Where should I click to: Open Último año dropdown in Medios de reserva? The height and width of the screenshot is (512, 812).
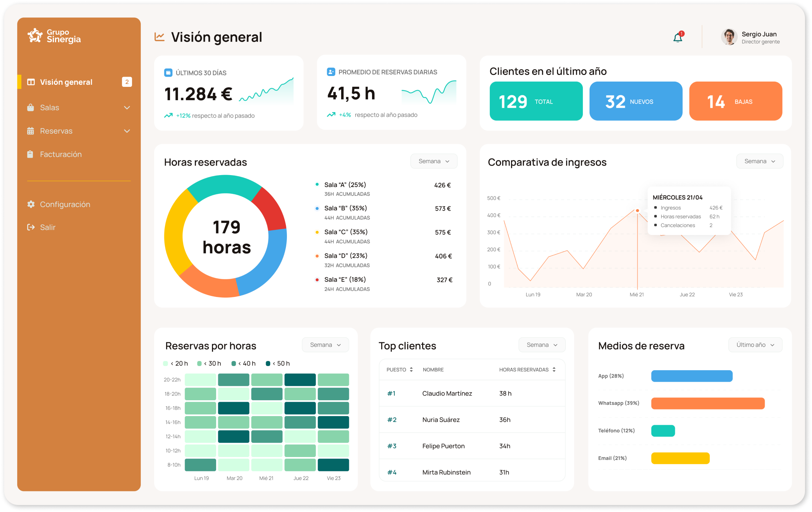point(755,345)
